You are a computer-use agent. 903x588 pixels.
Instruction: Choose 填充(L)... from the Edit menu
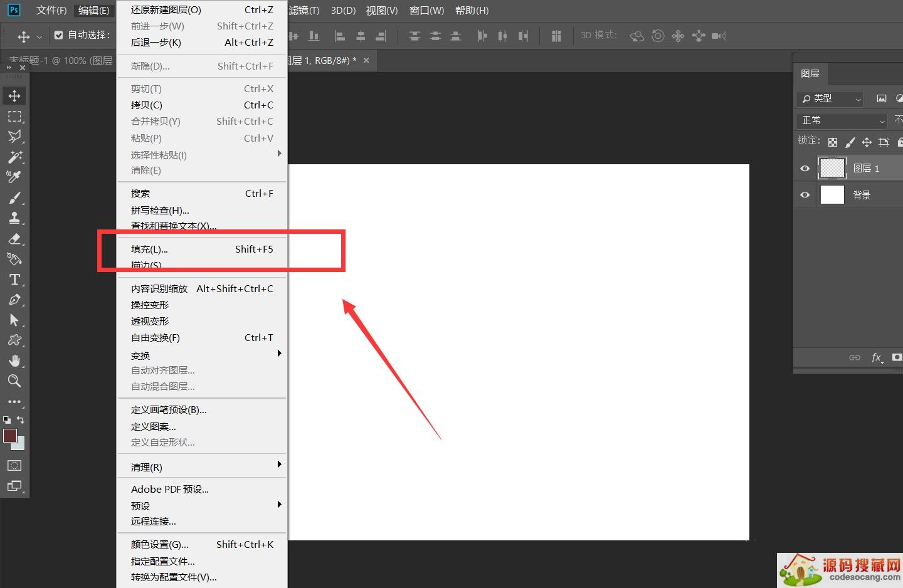149,249
